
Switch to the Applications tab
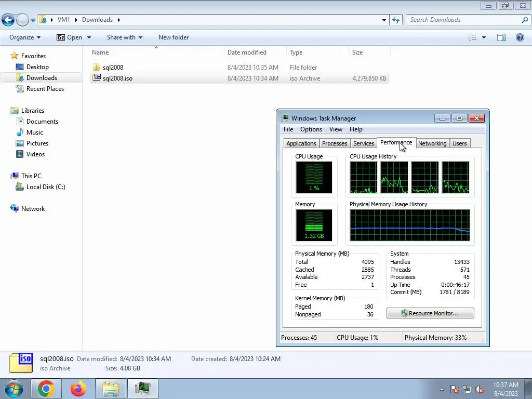(301, 143)
